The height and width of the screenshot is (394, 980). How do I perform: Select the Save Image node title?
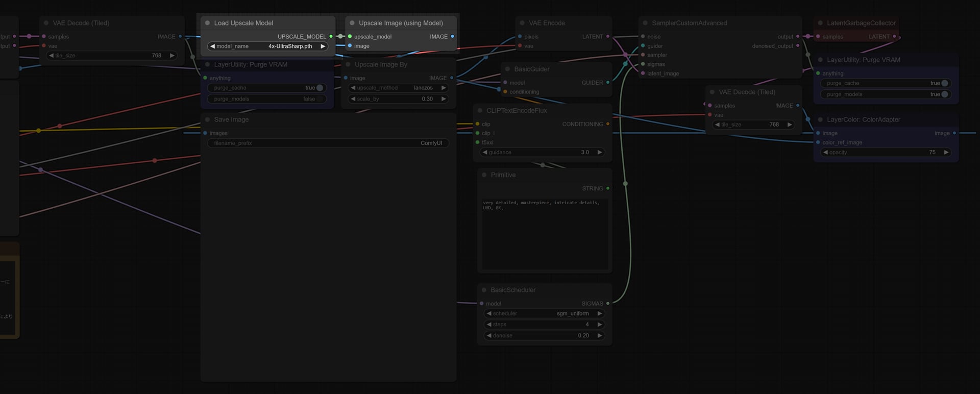[231, 119]
